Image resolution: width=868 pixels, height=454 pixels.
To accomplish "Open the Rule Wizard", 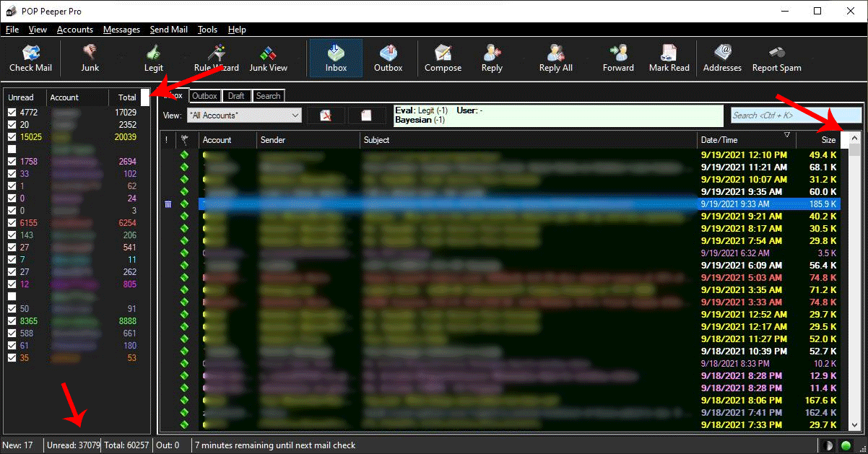I will click(217, 58).
